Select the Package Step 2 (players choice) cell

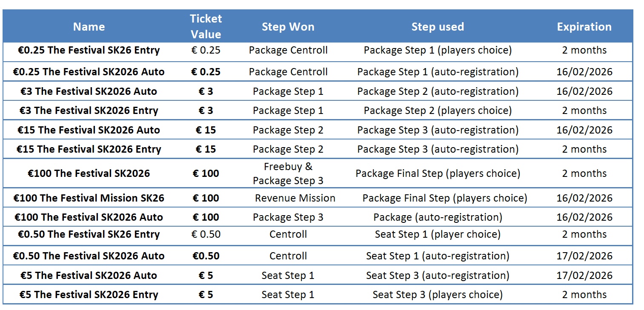[x=438, y=111]
